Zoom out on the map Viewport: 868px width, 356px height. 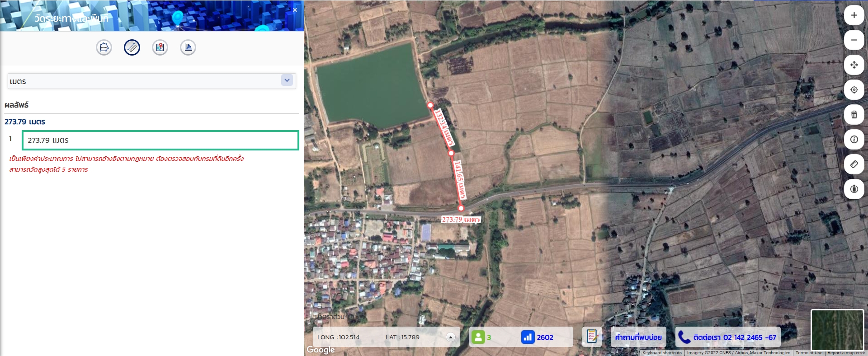point(854,40)
